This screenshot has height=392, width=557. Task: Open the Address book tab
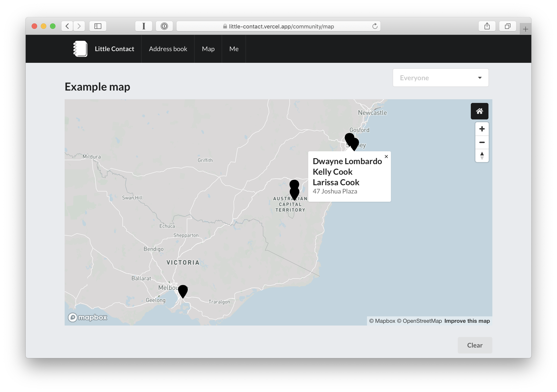click(x=168, y=49)
